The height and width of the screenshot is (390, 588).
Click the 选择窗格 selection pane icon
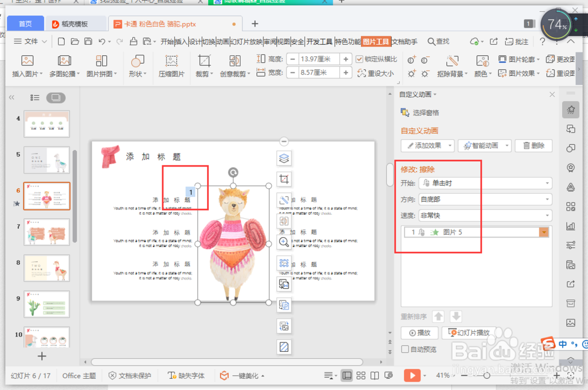[x=405, y=112]
